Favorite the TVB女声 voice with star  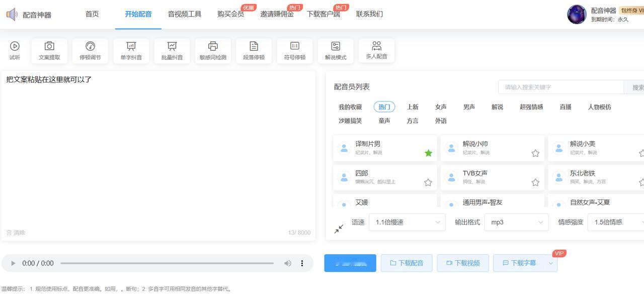point(535,182)
